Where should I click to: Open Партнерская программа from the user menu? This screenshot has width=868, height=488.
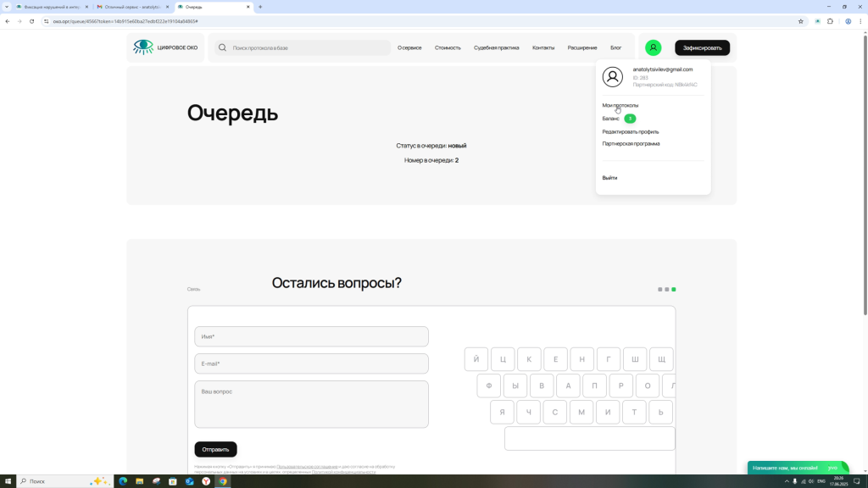631,143
